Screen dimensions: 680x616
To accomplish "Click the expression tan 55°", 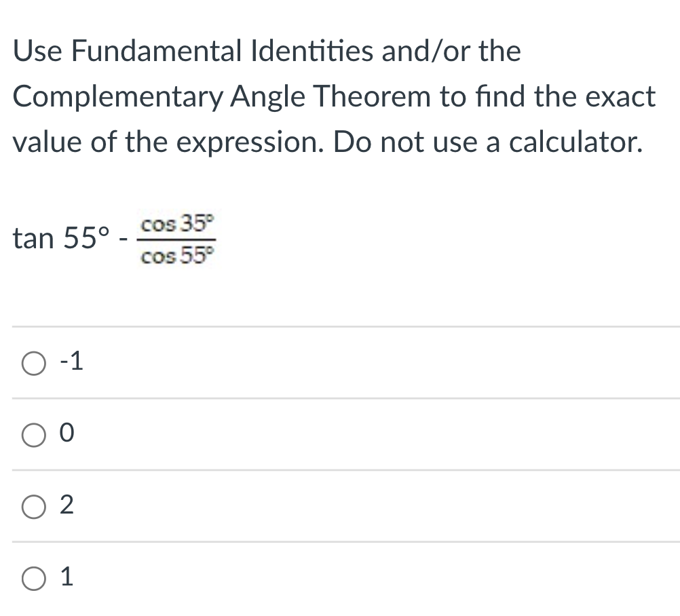I will (61, 237).
